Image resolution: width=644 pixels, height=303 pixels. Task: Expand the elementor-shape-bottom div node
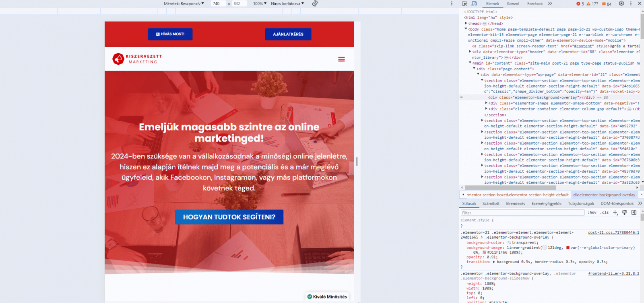tap(486, 103)
